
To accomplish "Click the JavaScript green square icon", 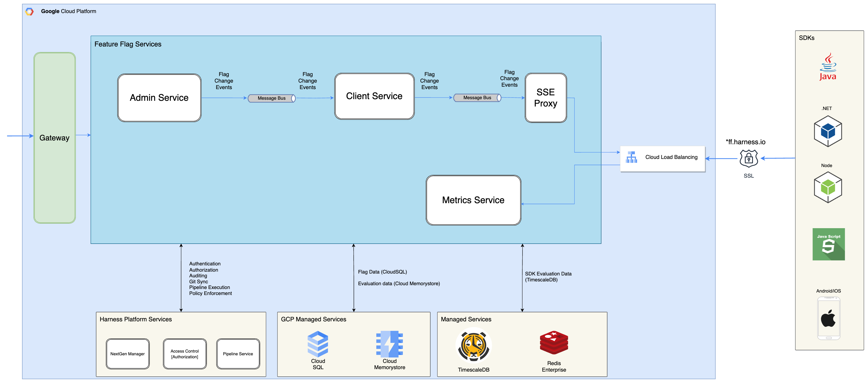I will (x=828, y=244).
